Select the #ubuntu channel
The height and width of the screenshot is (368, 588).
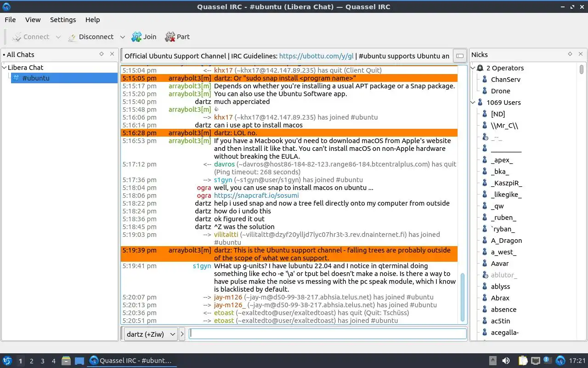pos(64,78)
